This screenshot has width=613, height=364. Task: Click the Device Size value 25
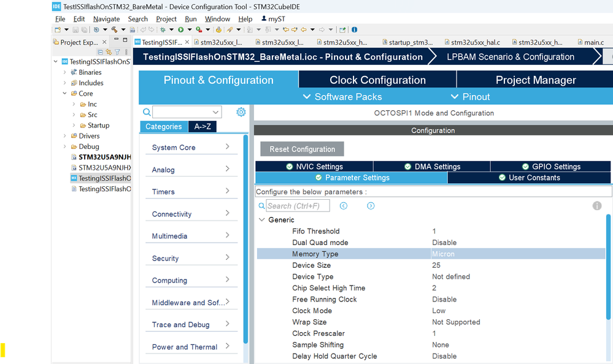click(x=436, y=265)
